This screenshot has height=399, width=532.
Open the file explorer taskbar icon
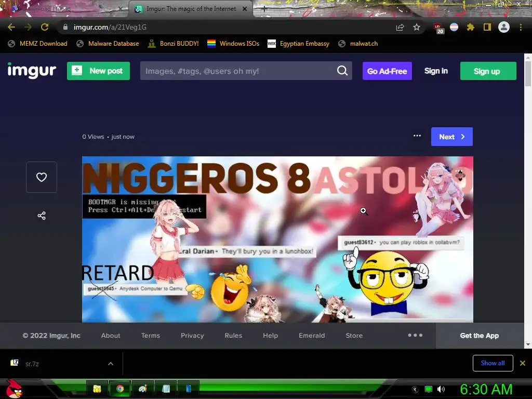click(x=97, y=389)
